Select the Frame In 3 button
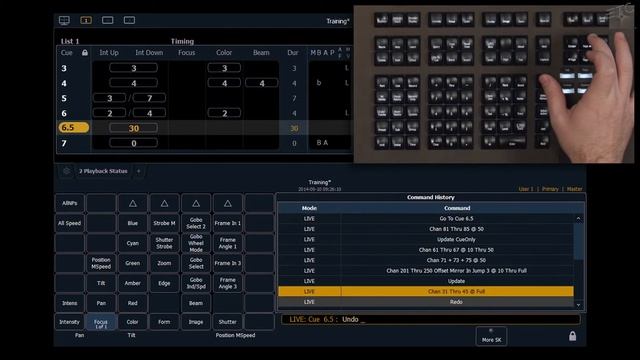This screenshot has width=640, height=360. 228,263
